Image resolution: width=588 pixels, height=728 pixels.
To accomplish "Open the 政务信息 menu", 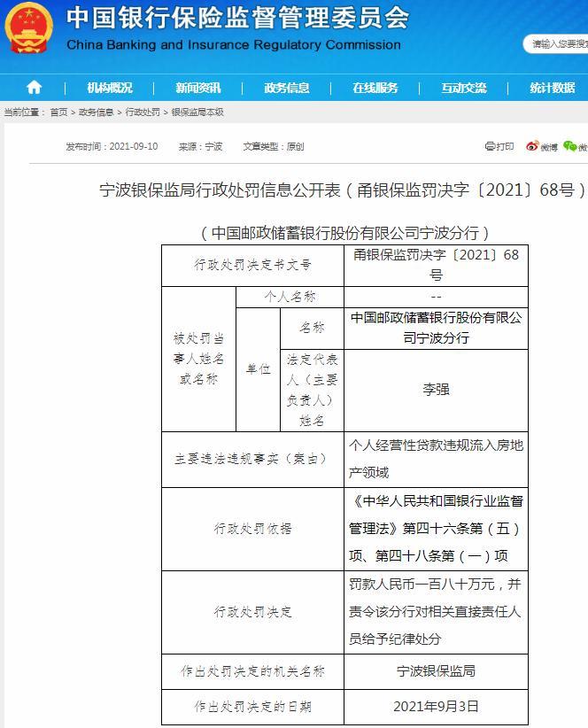I will (x=286, y=88).
